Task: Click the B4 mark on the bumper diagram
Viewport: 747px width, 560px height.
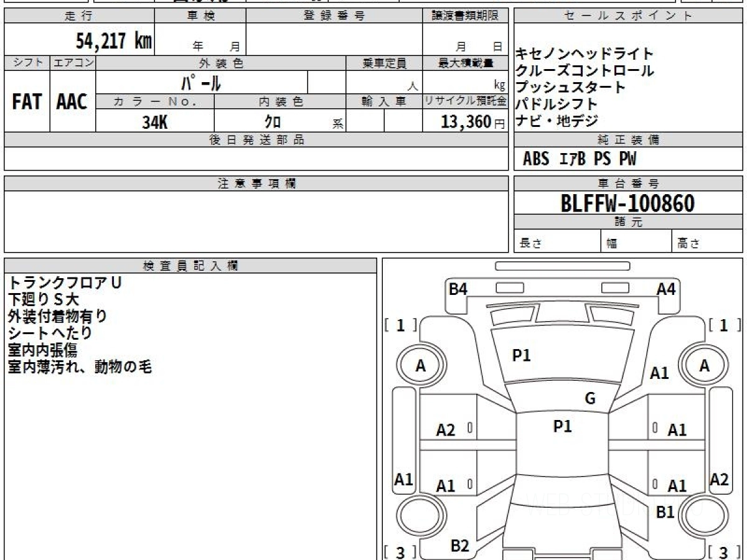Action: tap(458, 289)
